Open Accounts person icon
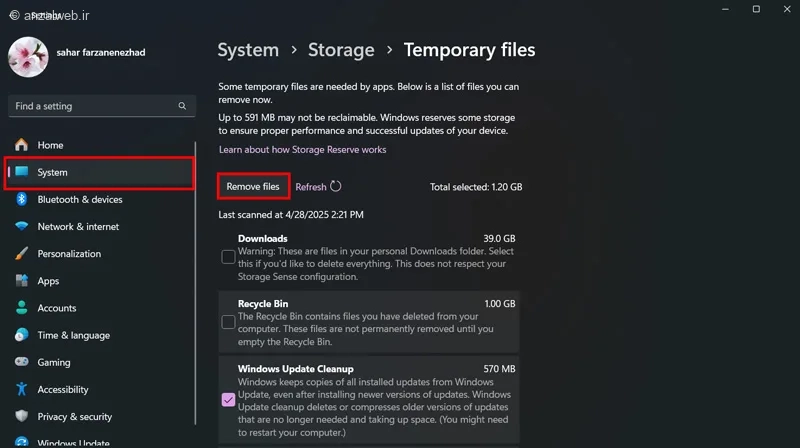Viewport: 800px width, 448px height. click(x=22, y=308)
